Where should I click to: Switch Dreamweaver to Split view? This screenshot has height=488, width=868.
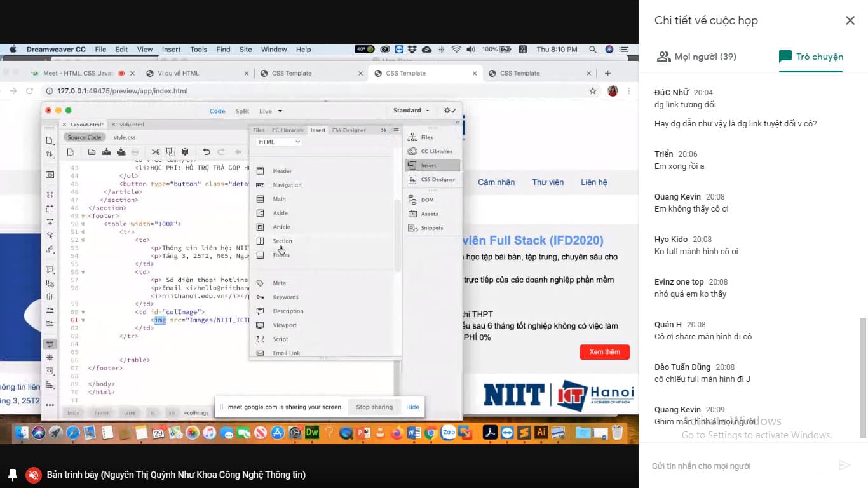click(242, 111)
